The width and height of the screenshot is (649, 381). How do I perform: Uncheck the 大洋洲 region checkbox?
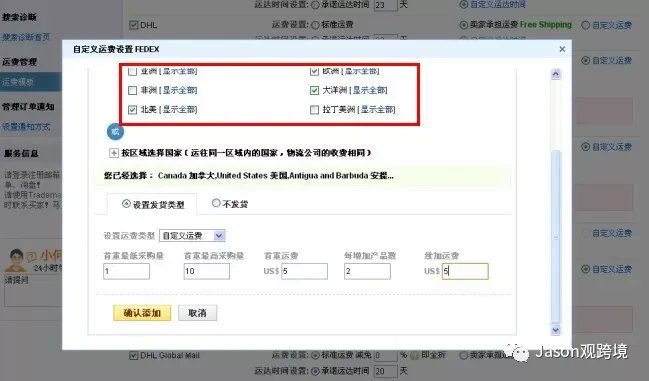[x=314, y=90]
